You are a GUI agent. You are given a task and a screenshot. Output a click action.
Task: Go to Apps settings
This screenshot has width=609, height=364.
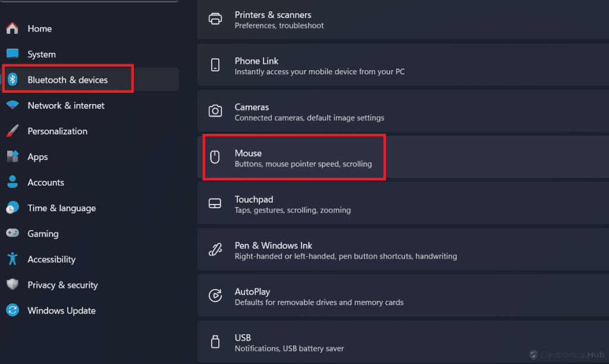click(x=37, y=157)
